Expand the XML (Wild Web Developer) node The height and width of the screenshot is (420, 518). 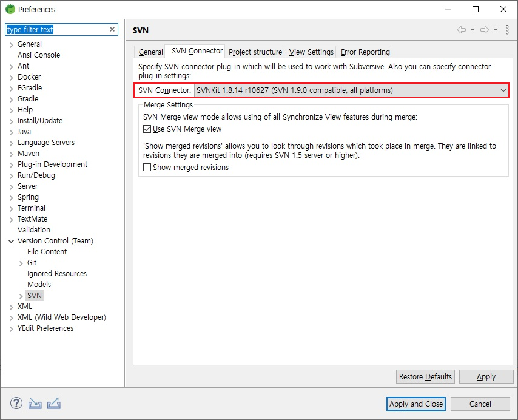12,318
